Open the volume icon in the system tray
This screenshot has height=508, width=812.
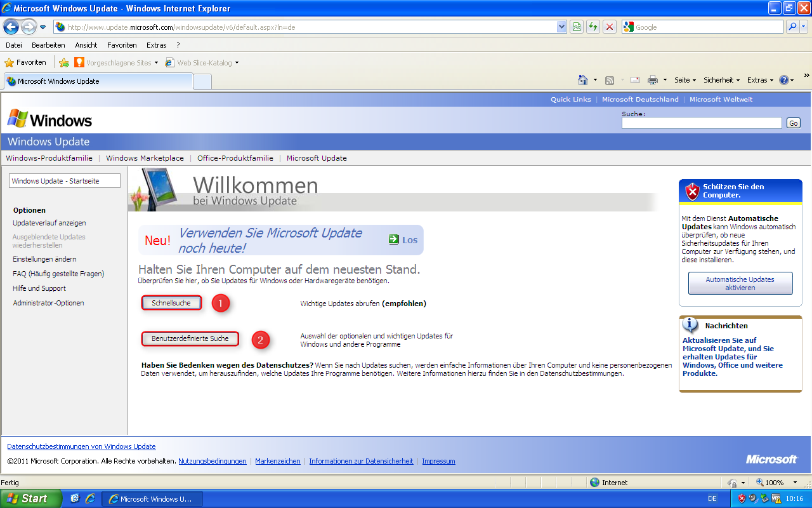[752, 498]
